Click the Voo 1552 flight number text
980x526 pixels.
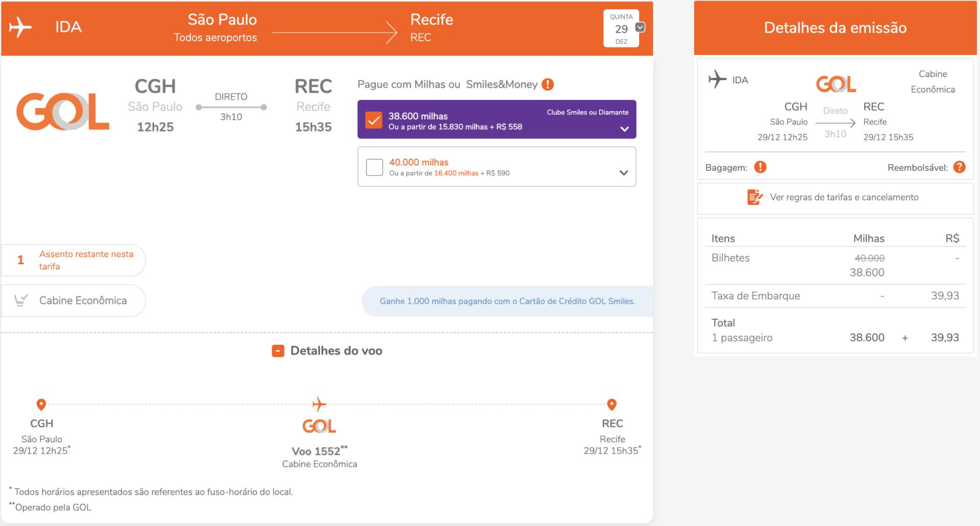(320, 451)
